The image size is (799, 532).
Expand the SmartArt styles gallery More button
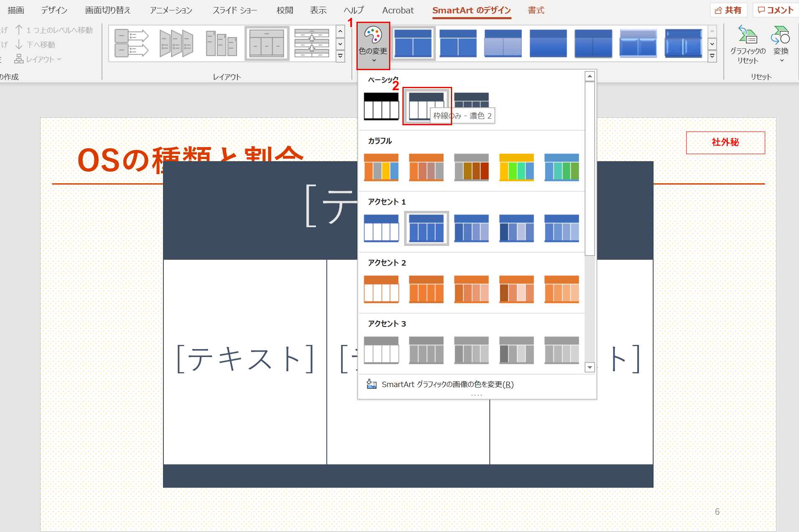[x=712, y=56]
